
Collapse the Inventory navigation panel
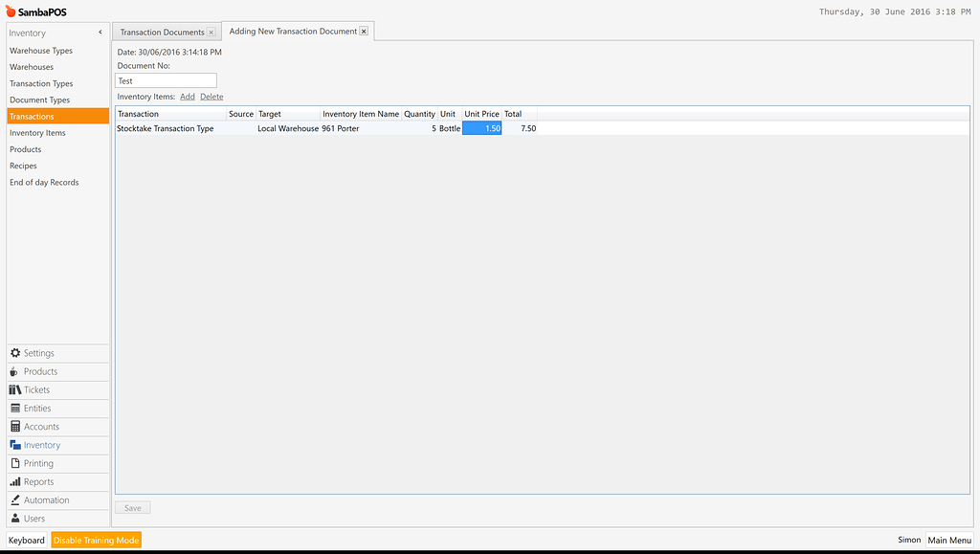point(99,32)
